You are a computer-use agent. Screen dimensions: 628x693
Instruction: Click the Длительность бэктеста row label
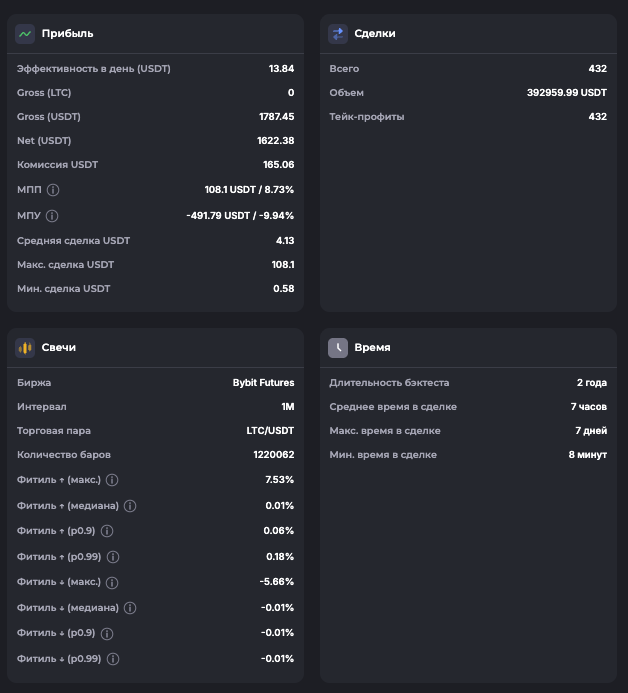389,383
